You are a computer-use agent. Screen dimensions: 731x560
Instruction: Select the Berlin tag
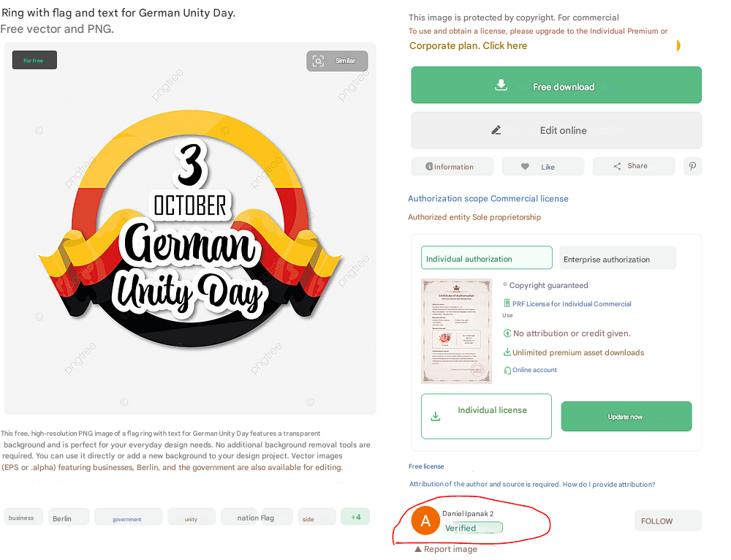point(63,518)
